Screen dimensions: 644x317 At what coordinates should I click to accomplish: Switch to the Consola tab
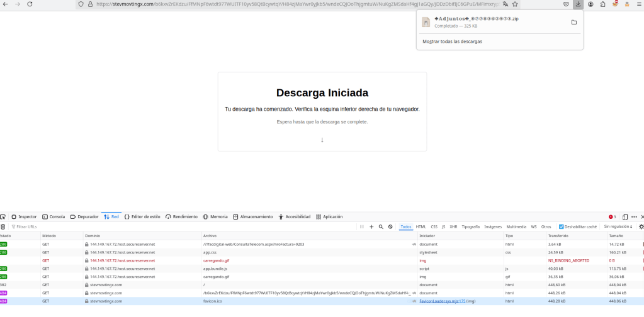54,216
